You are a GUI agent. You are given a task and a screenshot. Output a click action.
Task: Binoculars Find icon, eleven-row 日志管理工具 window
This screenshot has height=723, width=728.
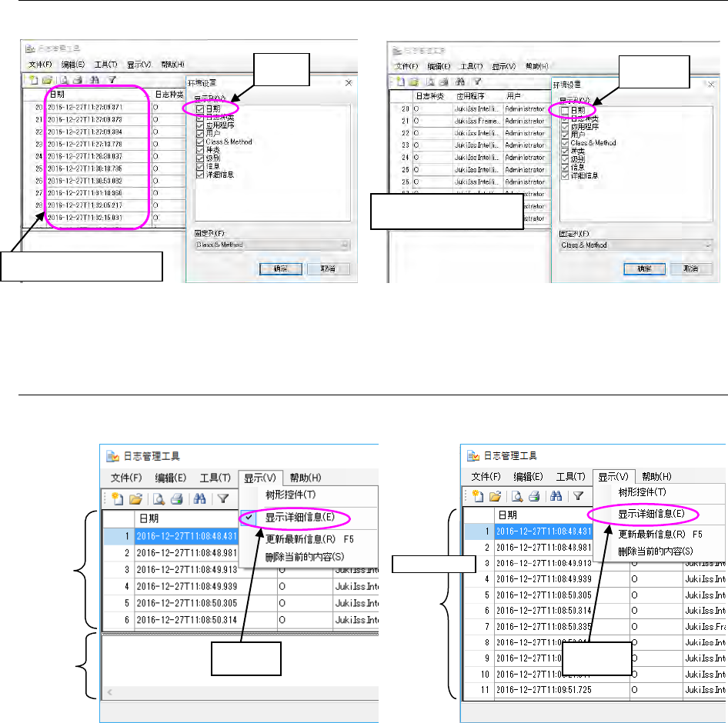pos(556,496)
